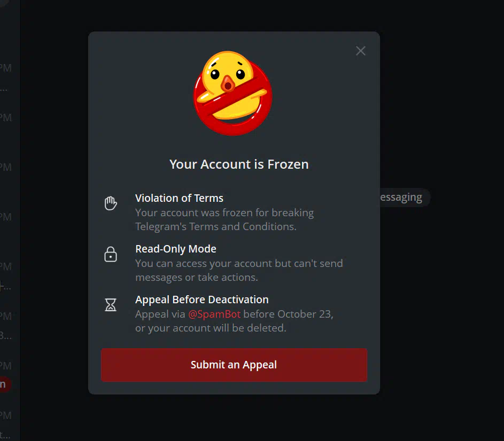This screenshot has height=441, width=504.
Task: Close the frozen account dialog
Action: point(360,51)
